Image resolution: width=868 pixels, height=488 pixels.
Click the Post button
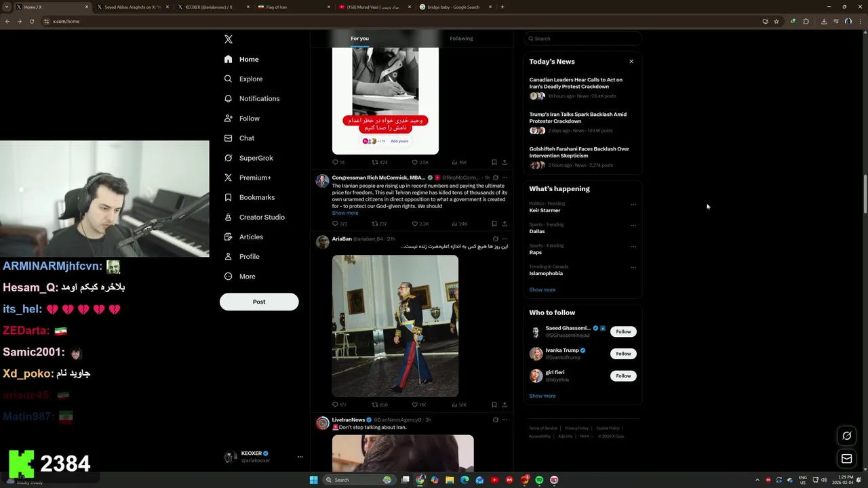click(x=259, y=302)
